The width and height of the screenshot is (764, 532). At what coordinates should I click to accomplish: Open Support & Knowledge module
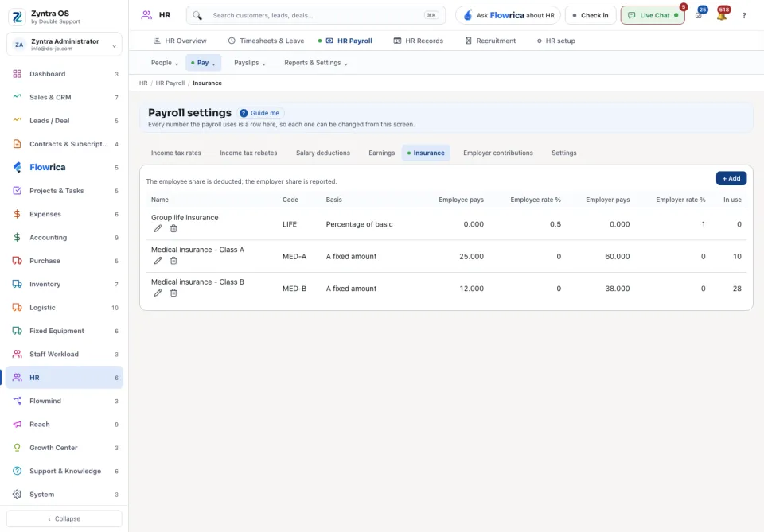(64, 471)
